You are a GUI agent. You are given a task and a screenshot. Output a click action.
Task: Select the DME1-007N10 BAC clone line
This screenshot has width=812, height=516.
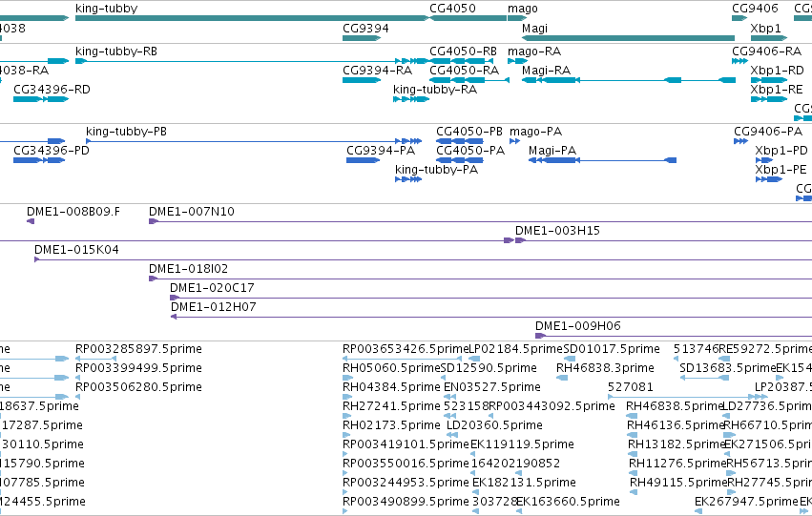point(481,221)
